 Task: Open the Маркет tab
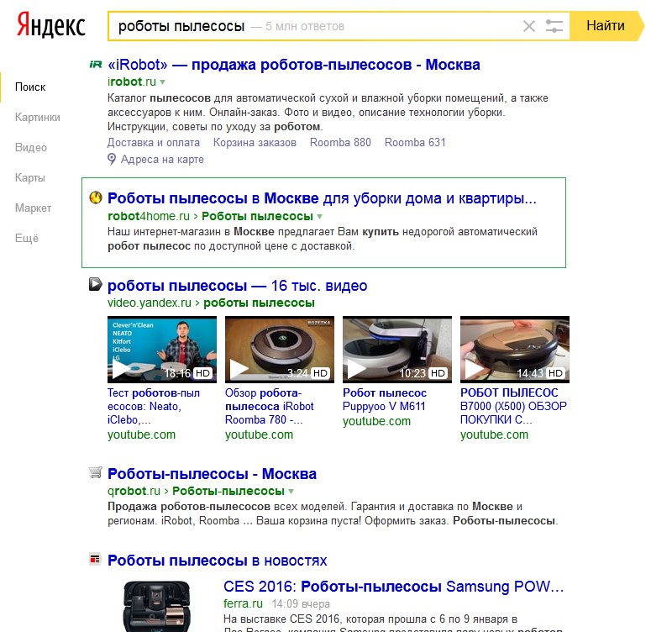point(33,208)
